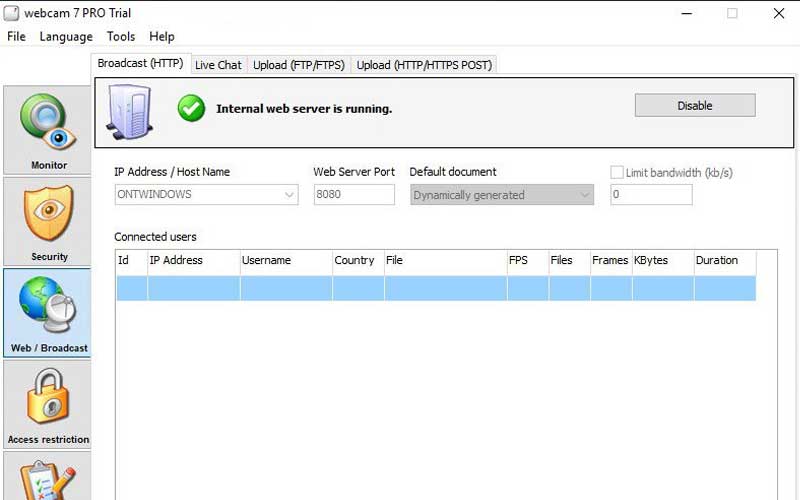
Task: Click the 'Connected users' label
Action: 155,237
